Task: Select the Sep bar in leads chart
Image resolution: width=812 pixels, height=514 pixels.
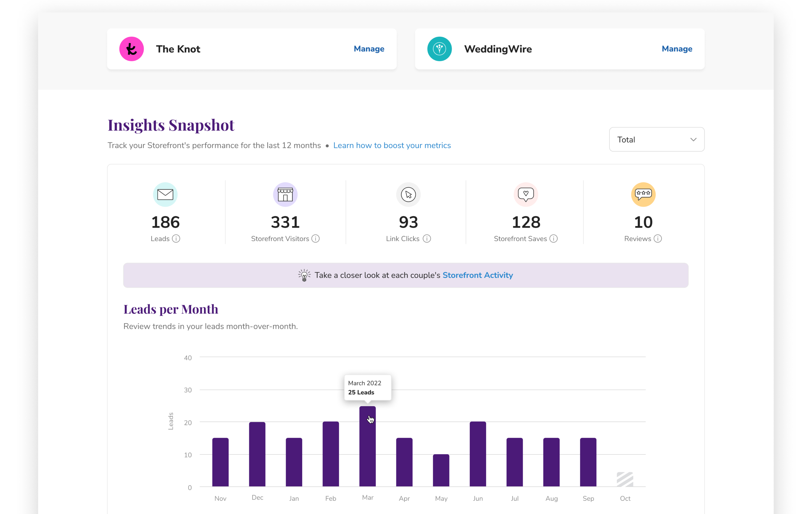Action: 588,462
